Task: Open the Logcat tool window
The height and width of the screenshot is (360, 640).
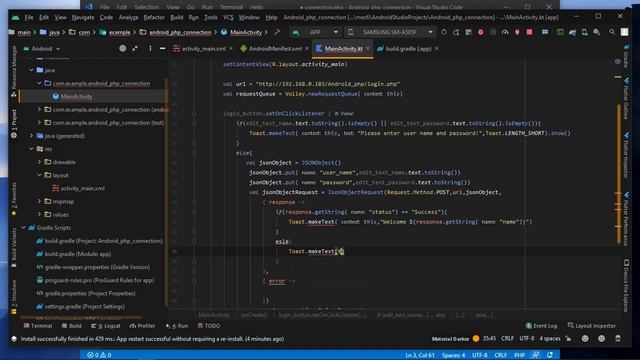Action: pyautogui.click(x=106, y=326)
